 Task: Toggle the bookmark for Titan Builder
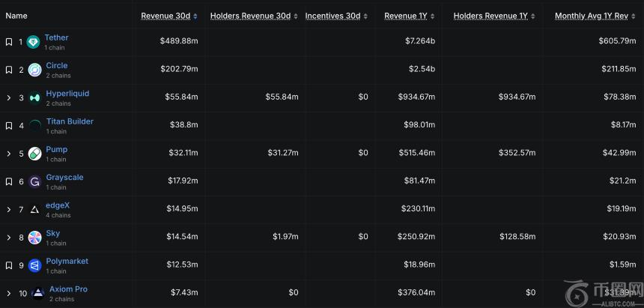(9, 126)
